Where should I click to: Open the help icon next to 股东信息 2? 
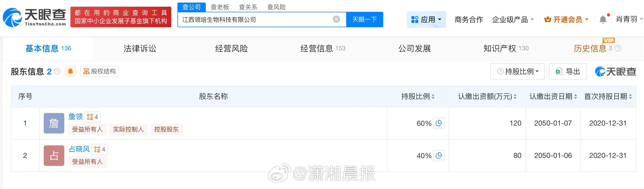coord(57,71)
